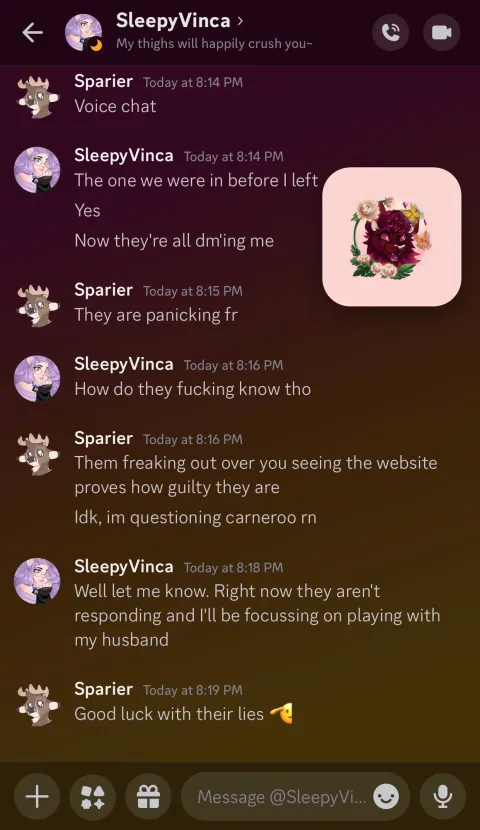This screenshot has height=830, width=480.
Task: Tap the username Sparier at 8:19 PM
Action: pos(103,689)
